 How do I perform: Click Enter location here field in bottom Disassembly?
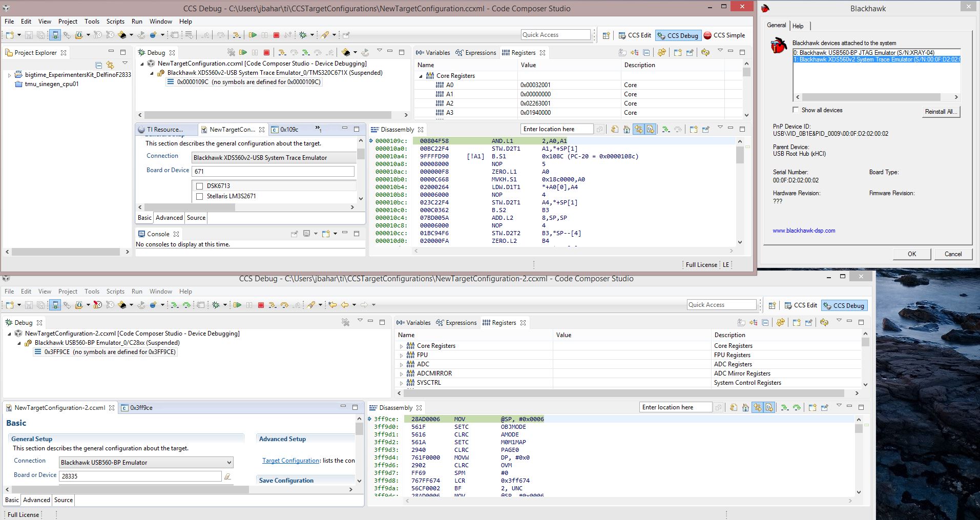[676, 407]
